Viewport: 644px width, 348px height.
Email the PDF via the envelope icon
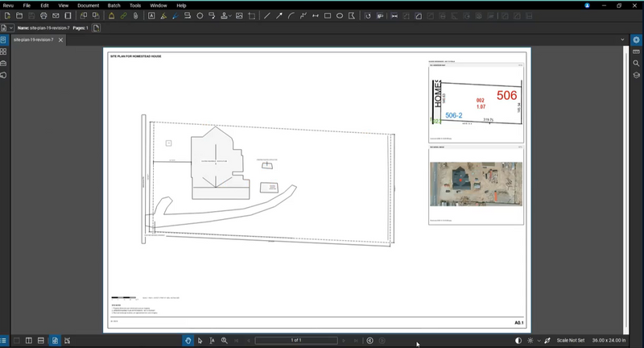pos(56,16)
